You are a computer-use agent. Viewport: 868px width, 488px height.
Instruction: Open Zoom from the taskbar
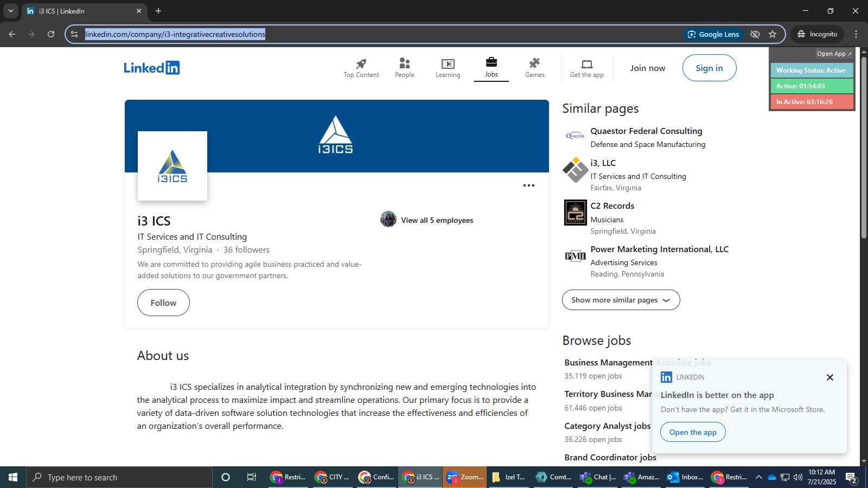465,477
